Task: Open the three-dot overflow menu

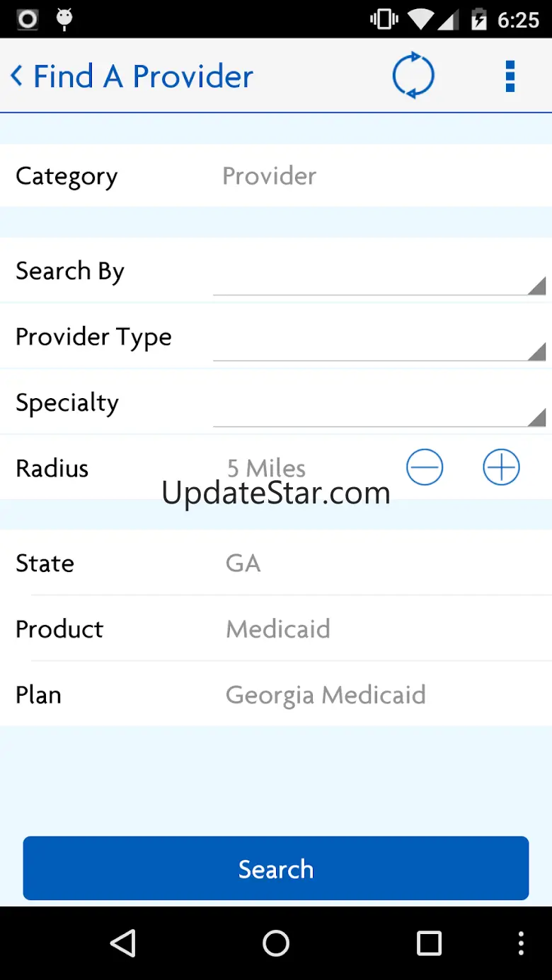Action: click(510, 76)
